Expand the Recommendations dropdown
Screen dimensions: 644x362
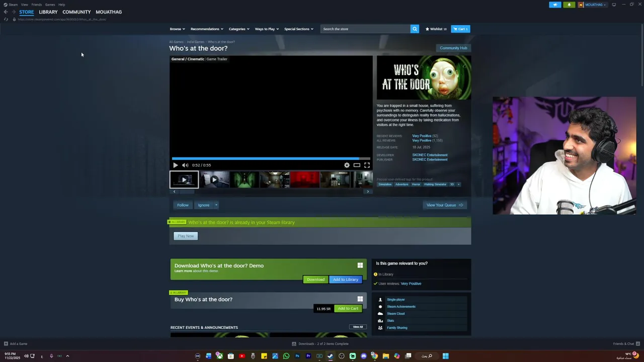click(207, 29)
